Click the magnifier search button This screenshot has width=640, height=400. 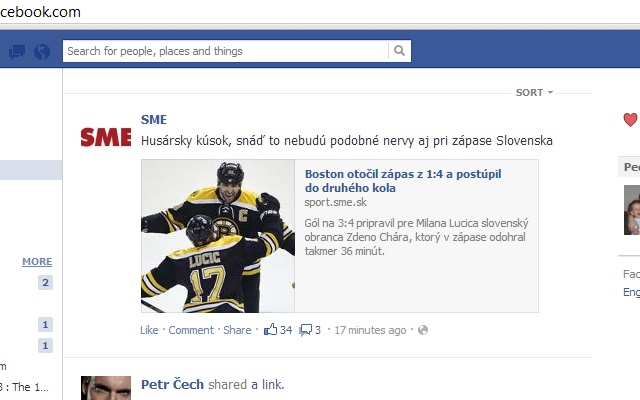400,51
